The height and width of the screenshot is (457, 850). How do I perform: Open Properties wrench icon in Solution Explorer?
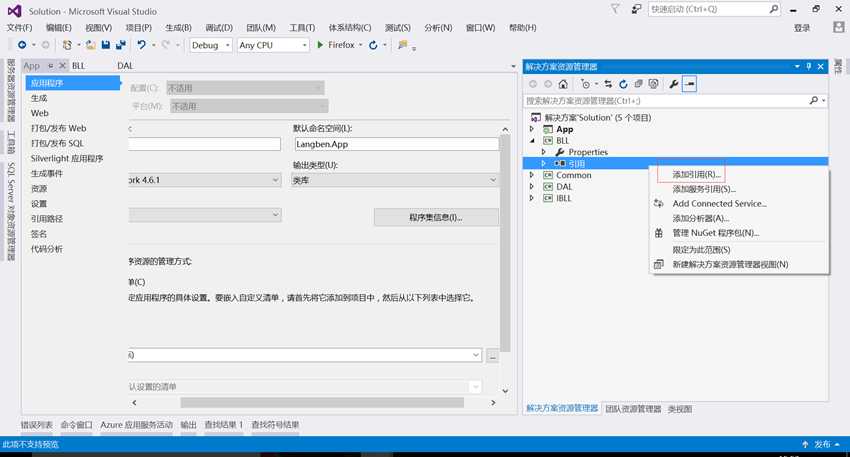point(674,84)
